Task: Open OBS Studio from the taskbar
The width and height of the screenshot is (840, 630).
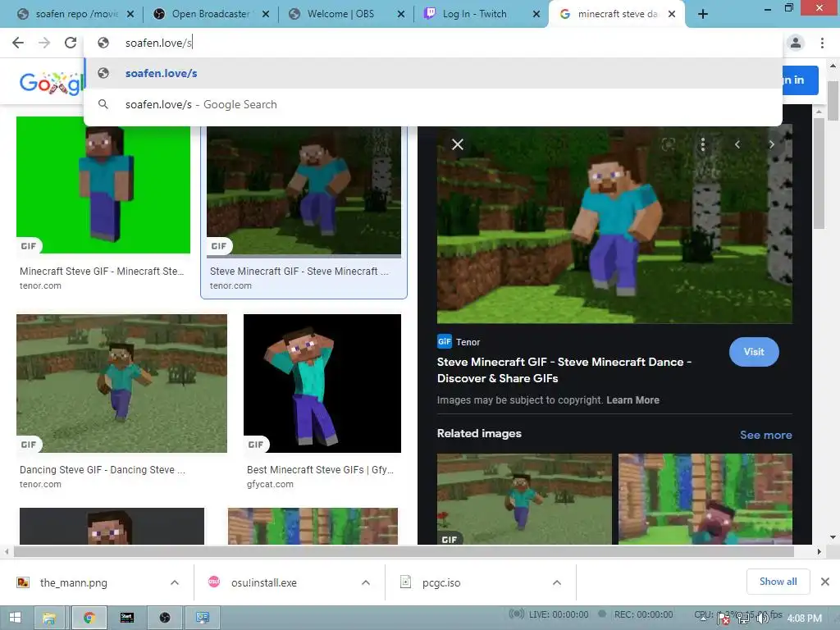Action: tap(164, 618)
